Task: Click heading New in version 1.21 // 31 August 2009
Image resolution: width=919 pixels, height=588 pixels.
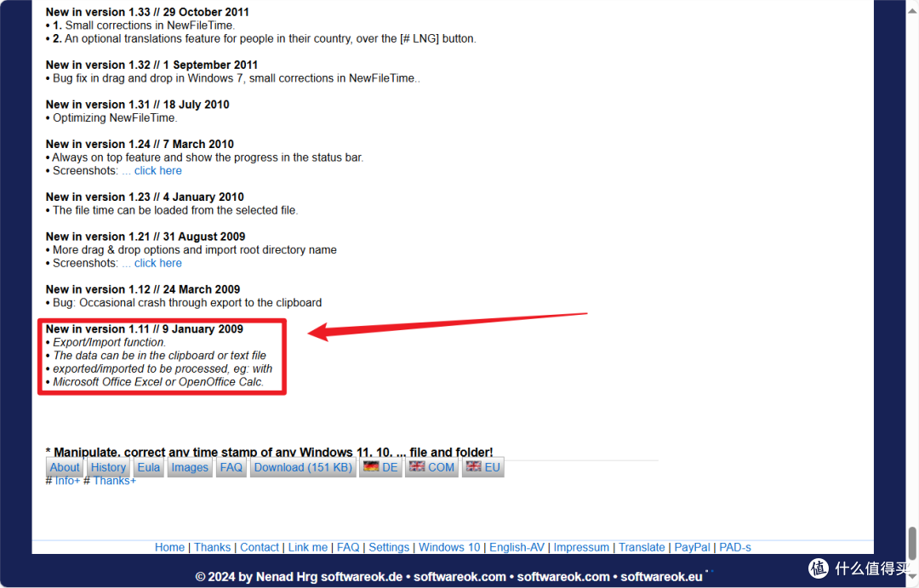Action: click(x=146, y=237)
